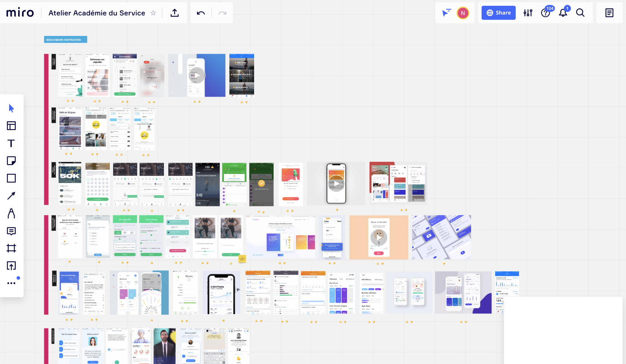The height and width of the screenshot is (364, 626).
Task: Play the video on the smartphone mockup
Action: click(x=336, y=183)
